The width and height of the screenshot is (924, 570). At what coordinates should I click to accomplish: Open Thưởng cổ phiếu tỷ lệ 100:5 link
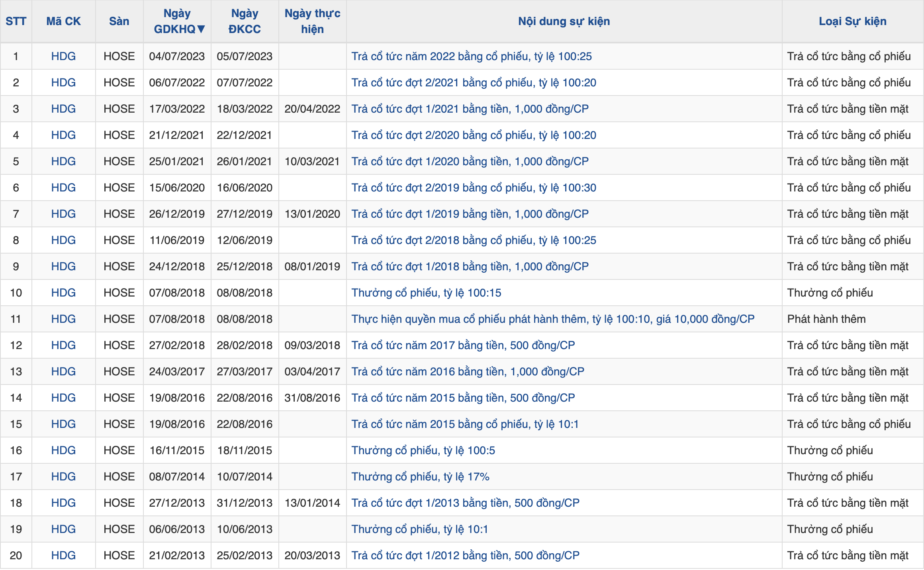(423, 450)
